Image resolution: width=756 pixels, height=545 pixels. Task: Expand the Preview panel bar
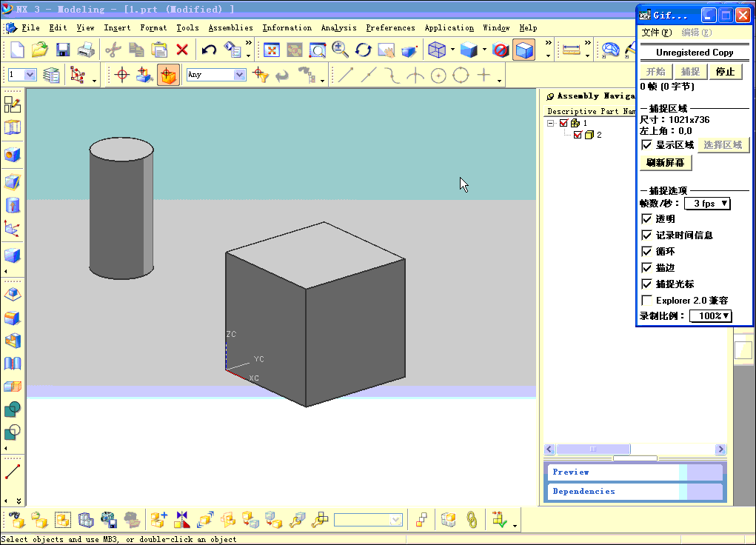click(x=635, y=472)
